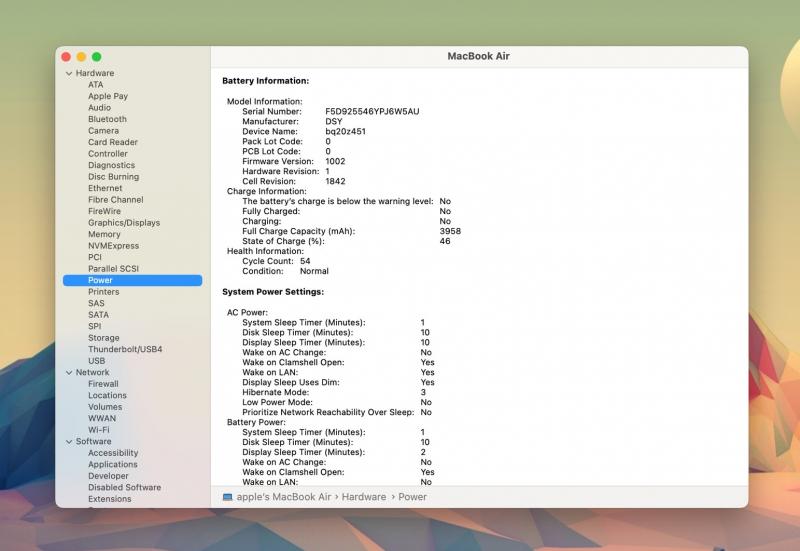Select Bluetooth in the sidebar
This screenshot has width=800, height=551.
(107, 119)
